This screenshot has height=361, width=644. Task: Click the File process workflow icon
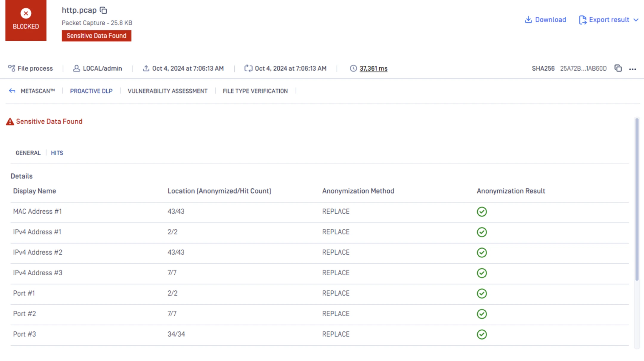[12, 68]
